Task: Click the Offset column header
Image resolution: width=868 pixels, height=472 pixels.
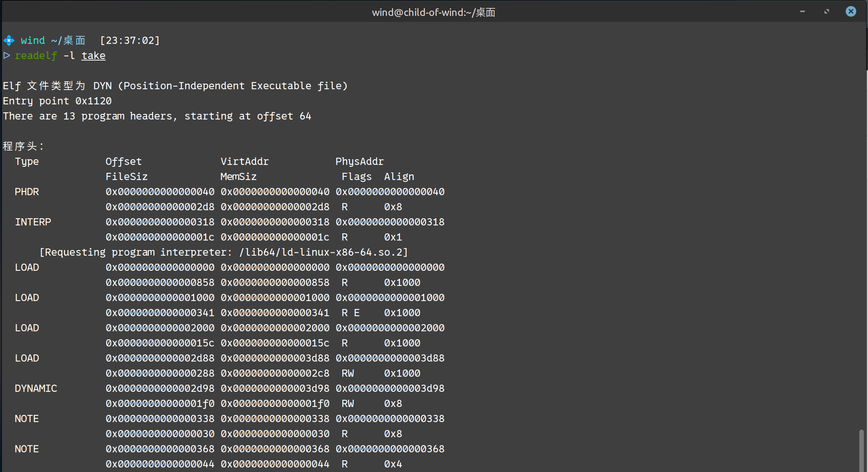Action: 123,161
